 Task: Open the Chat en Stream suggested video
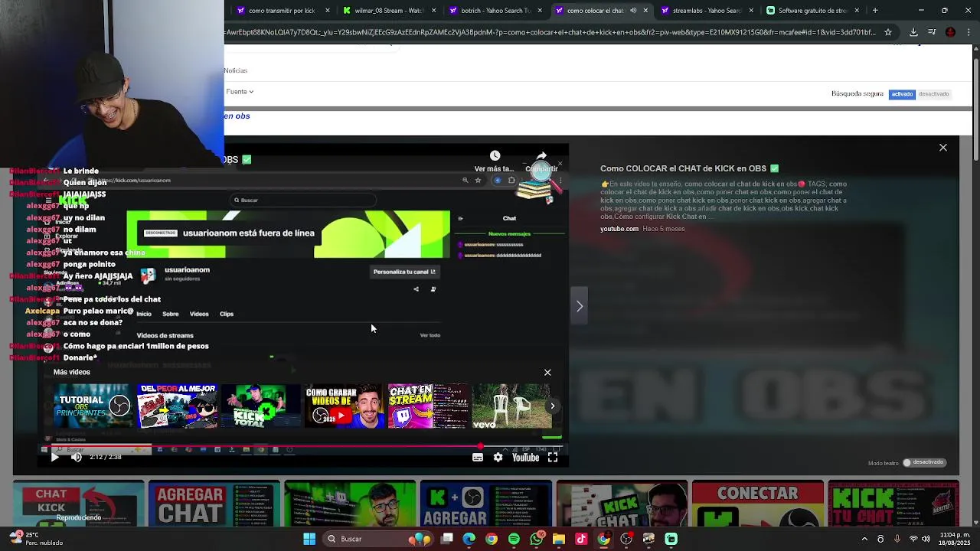[x=428, y=406]
